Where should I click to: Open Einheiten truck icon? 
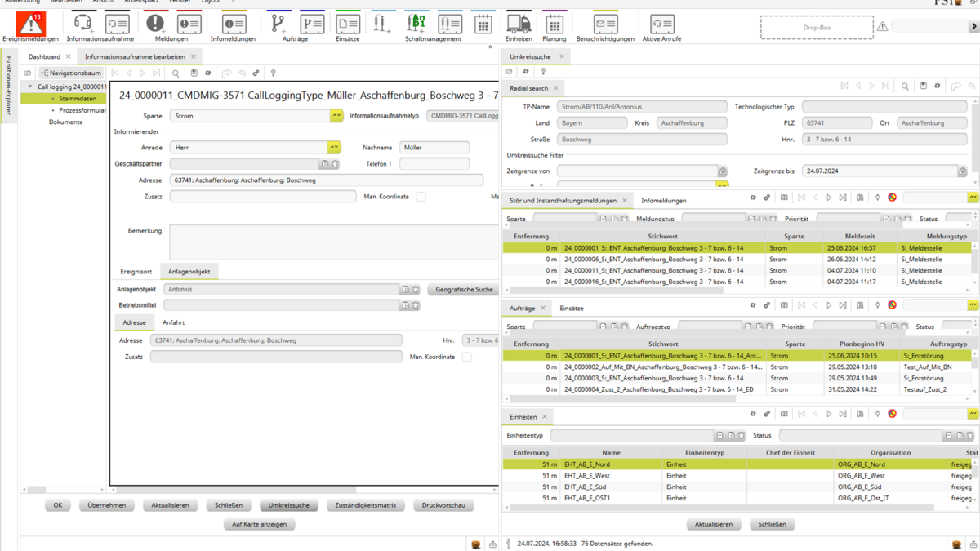518,24
